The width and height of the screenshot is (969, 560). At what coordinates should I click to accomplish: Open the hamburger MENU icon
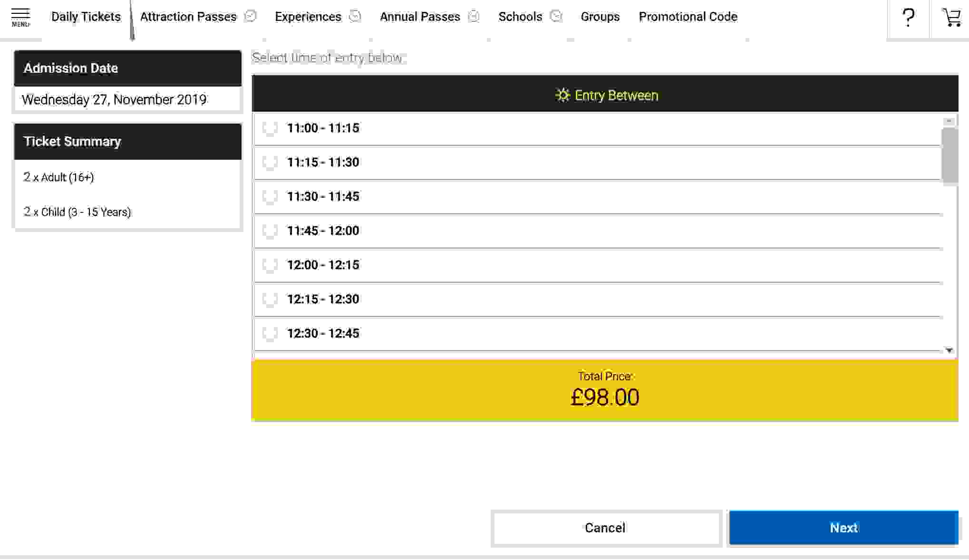(20, 17)
